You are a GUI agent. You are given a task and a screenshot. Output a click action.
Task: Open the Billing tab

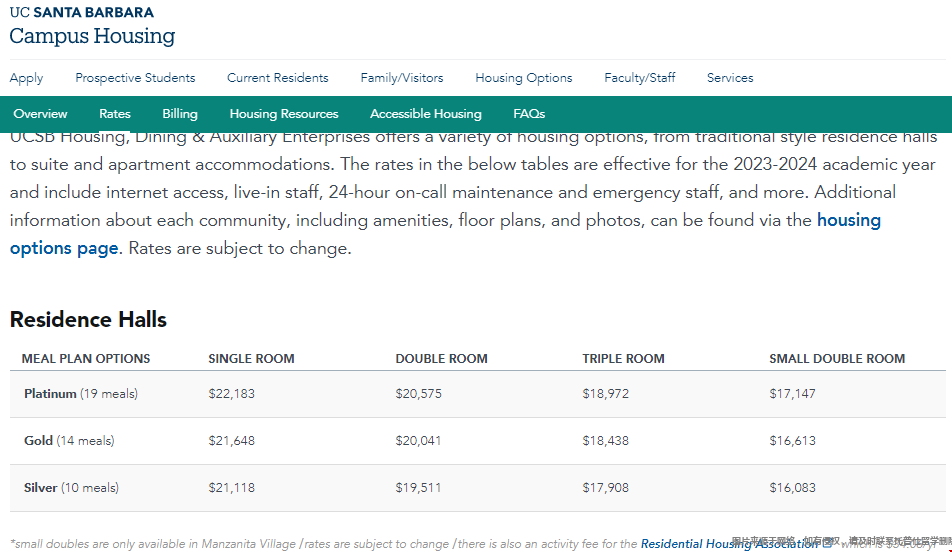(180, 114)
